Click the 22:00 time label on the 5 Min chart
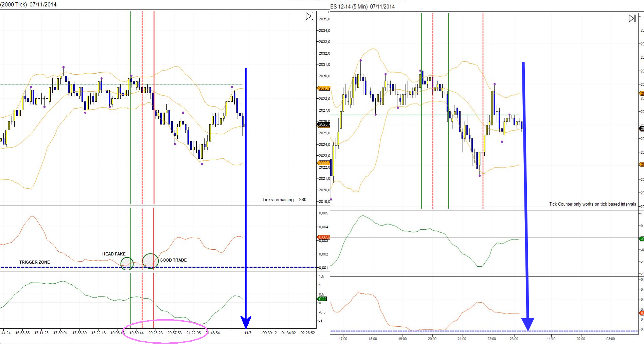This screenshot has height=344, width=644. point(491,339)
